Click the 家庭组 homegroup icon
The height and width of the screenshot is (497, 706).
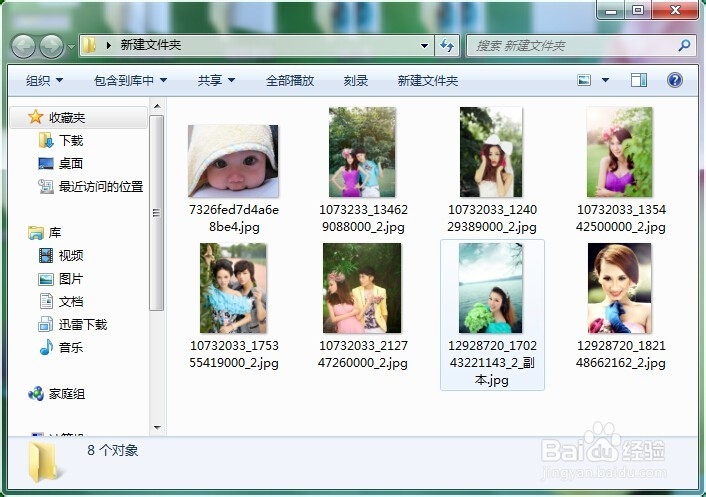36,394
